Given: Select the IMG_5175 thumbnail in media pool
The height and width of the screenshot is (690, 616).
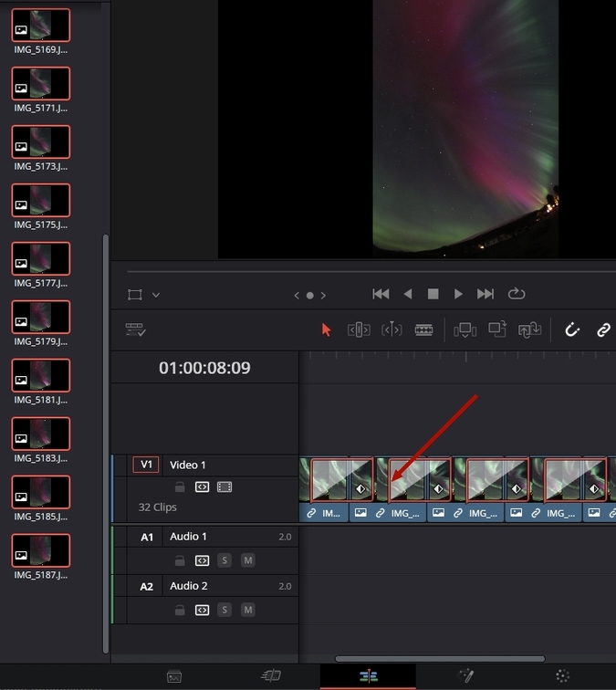Looking at the screenshot, I should tap(41, 201).
